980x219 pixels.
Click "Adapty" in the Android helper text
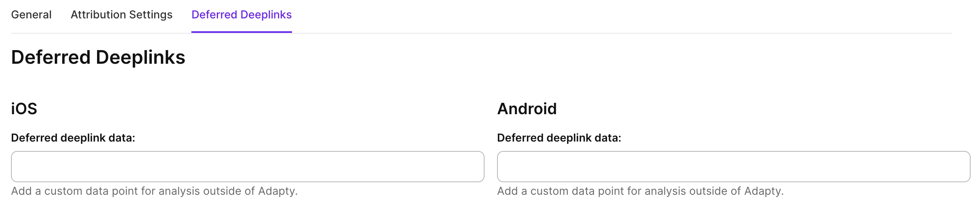(763, 191)
